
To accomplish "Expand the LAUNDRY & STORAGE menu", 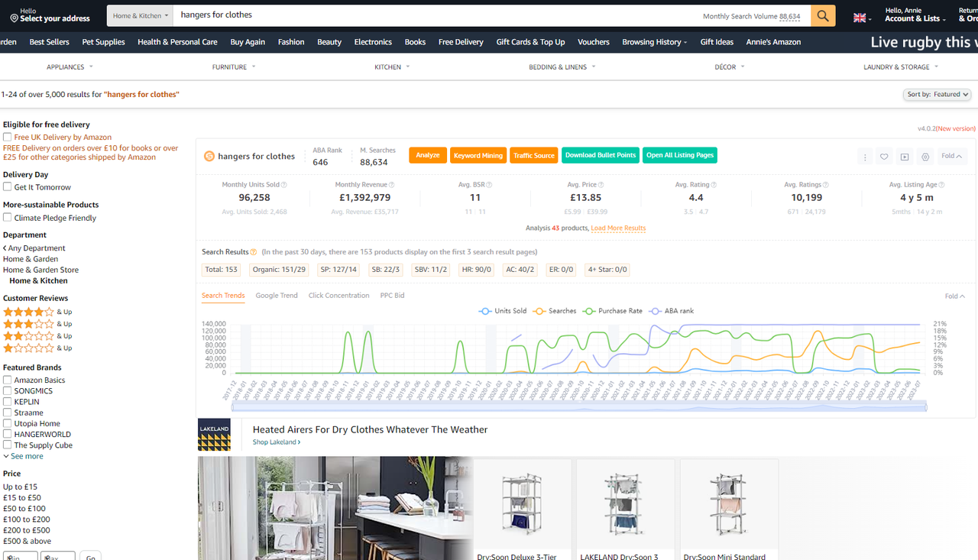I will click(901, 67).
